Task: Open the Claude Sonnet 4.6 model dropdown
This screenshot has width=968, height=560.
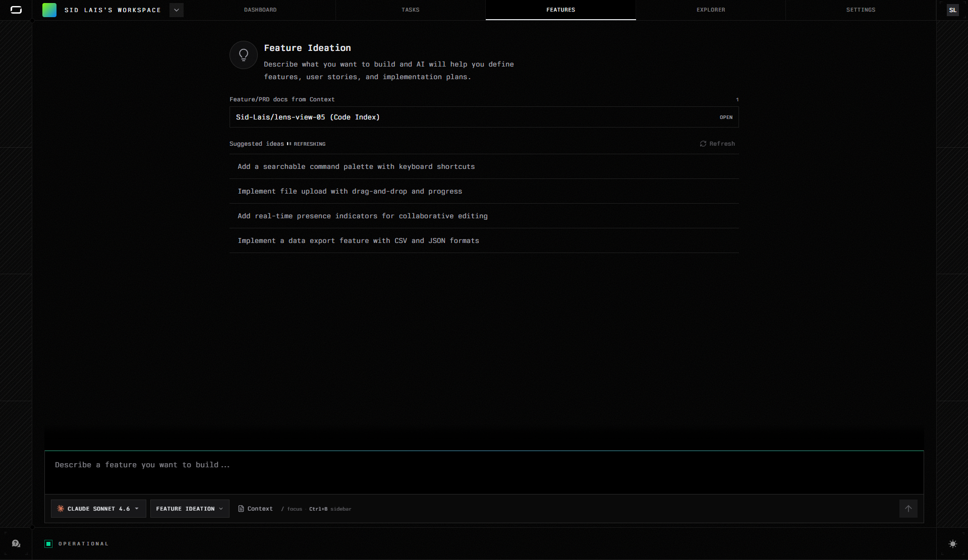Action: click(x=98, y=509)
